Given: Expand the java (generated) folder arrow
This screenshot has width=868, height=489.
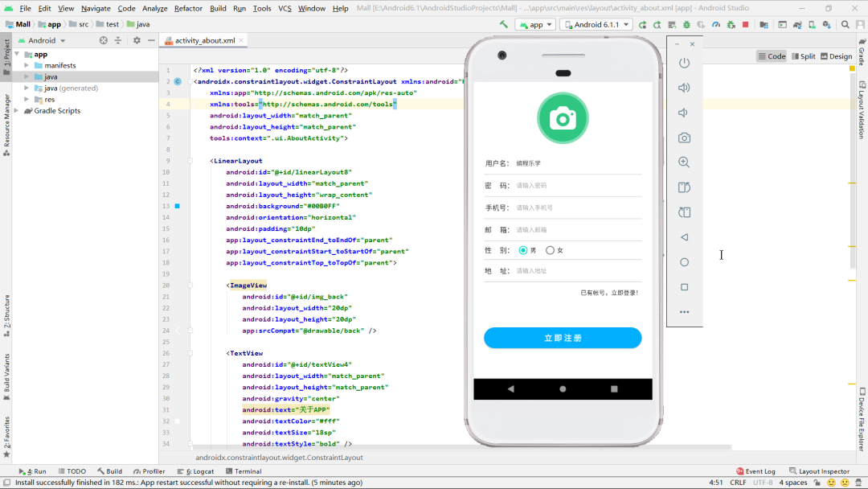Looking at the screenshot, I should pos(27,88).
